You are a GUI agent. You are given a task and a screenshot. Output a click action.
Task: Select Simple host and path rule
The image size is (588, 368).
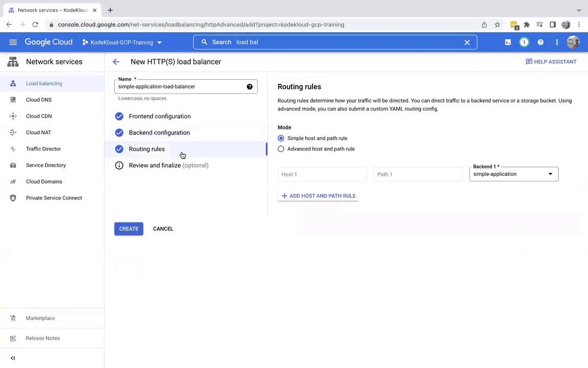coord(281,139)
